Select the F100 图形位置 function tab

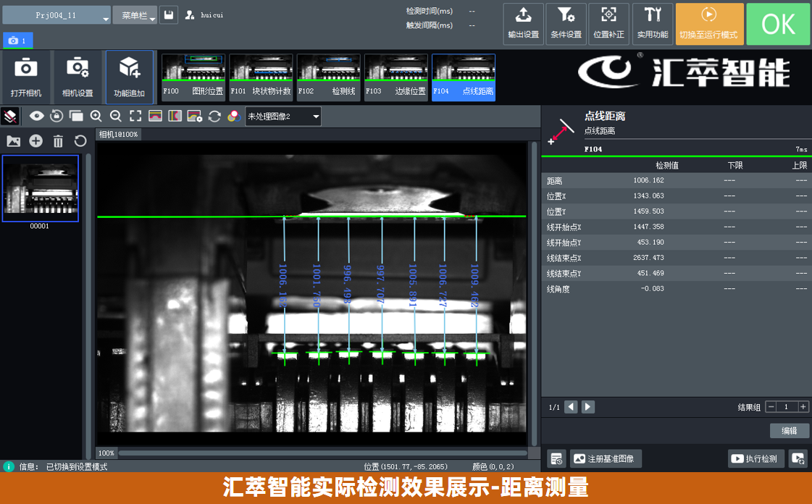pyautogui.click(x=192, y=77)
